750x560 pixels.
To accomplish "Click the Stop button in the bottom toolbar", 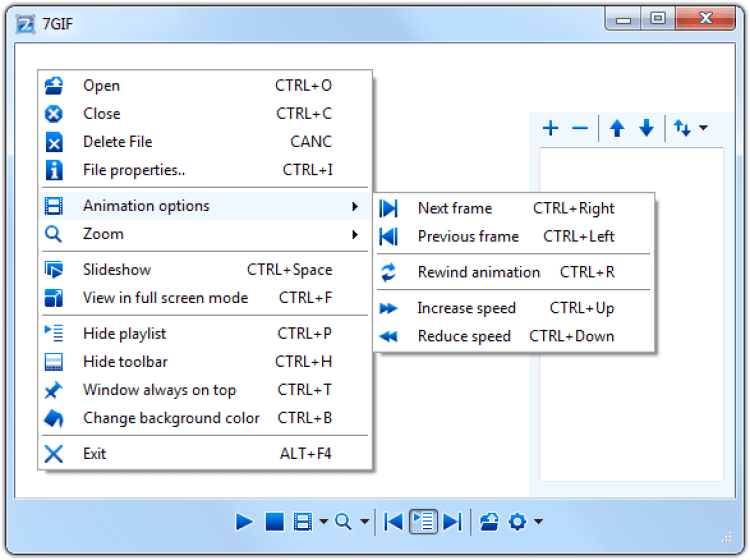I will (x=275, y=522).
